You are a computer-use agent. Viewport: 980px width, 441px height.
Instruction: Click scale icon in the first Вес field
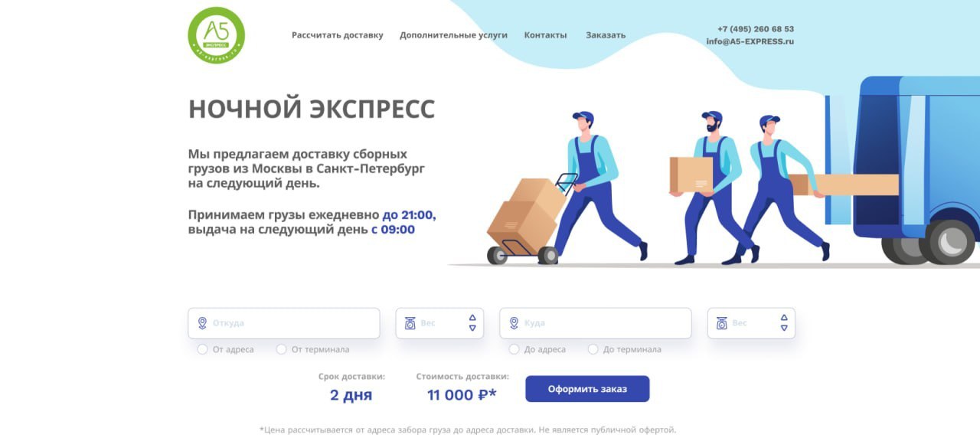pos(410,323)
